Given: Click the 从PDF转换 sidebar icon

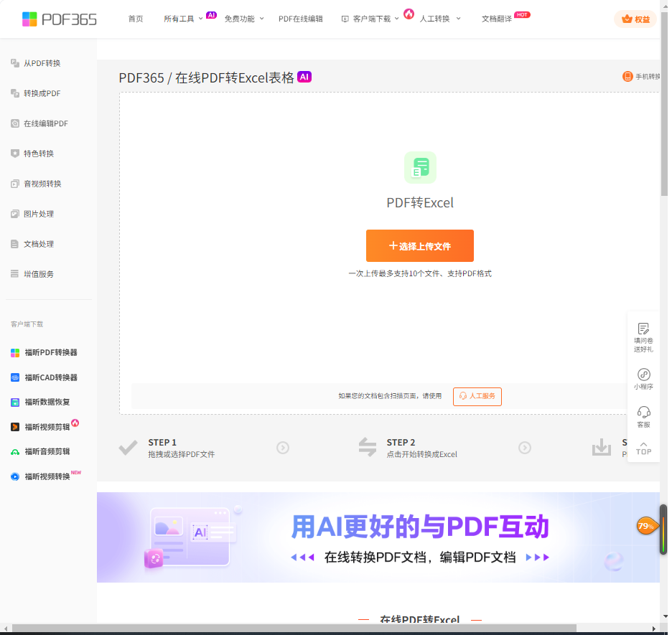Looking at the screenshot, I should click(15, 63).
